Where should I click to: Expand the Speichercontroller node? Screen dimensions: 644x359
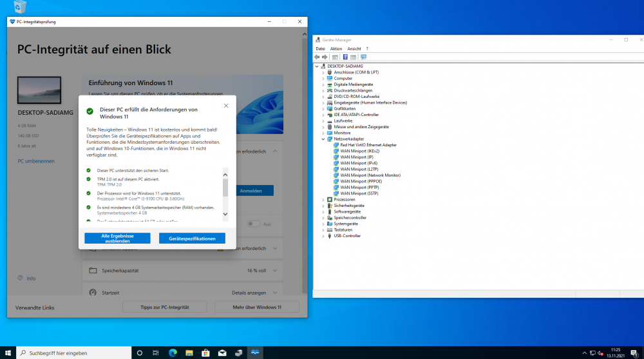[x=323, y=218]
